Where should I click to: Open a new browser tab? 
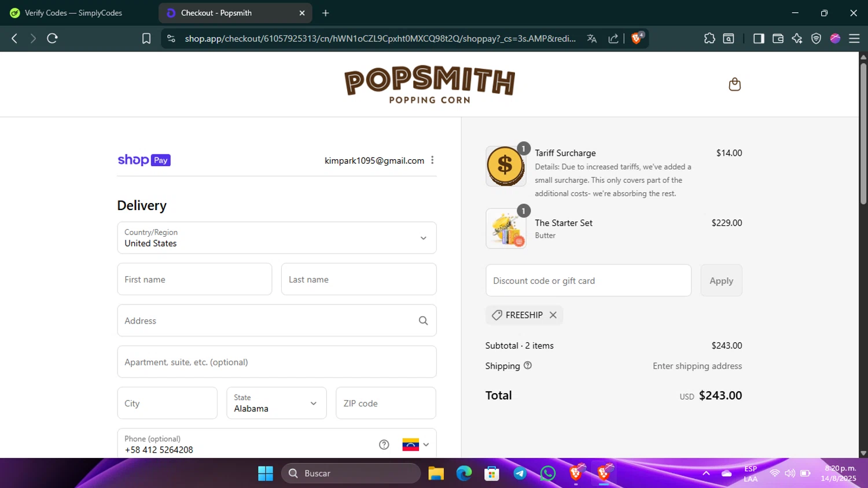pyautogui.click(x=326, y=13)
